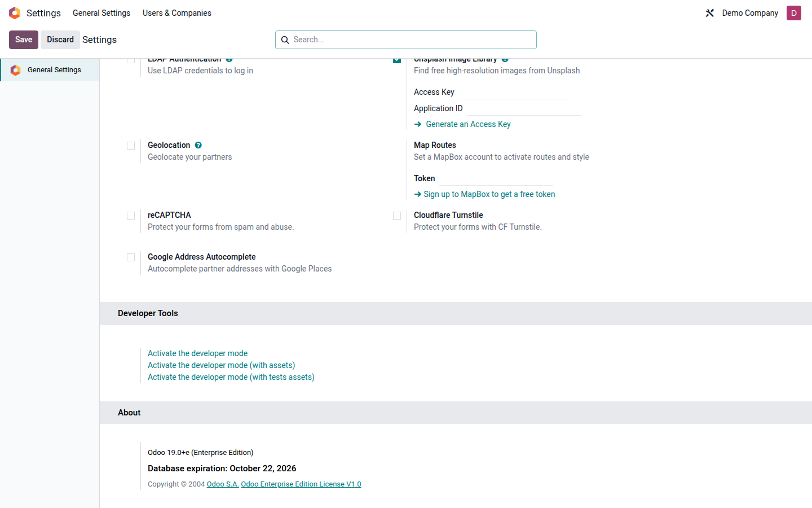
Task: Open the General Settings top menu
Action: click(x=101, y=13)
